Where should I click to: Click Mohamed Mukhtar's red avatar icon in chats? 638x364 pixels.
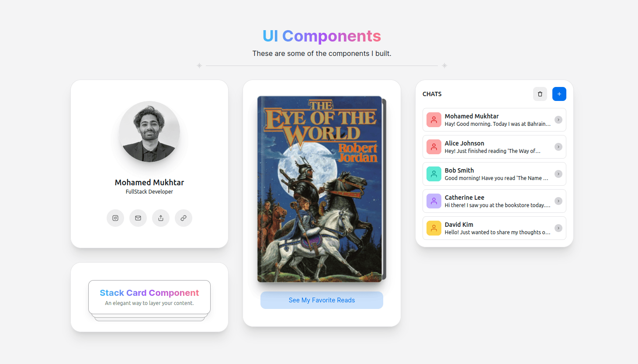pos(434,120)
